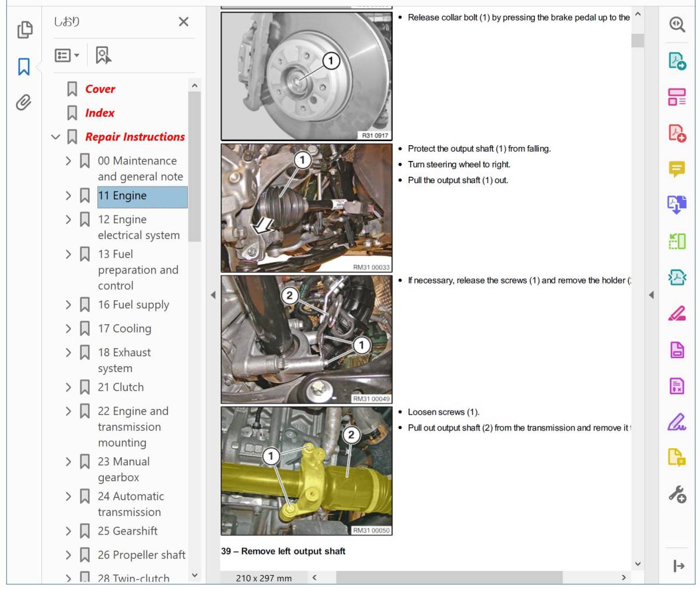Screen dimensions: 700x589
Task: Click the output shaft boot image RM31 00033
Action: click(306, 208)
